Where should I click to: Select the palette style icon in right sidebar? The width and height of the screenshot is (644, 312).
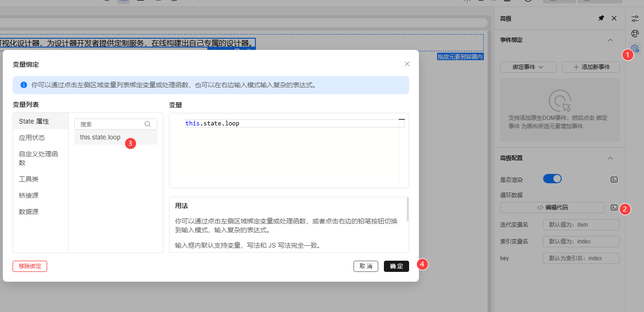click(x=635, y=33)
